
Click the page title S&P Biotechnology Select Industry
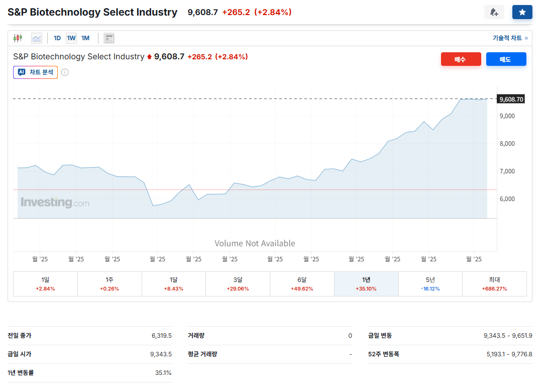(x=92, y=12)
